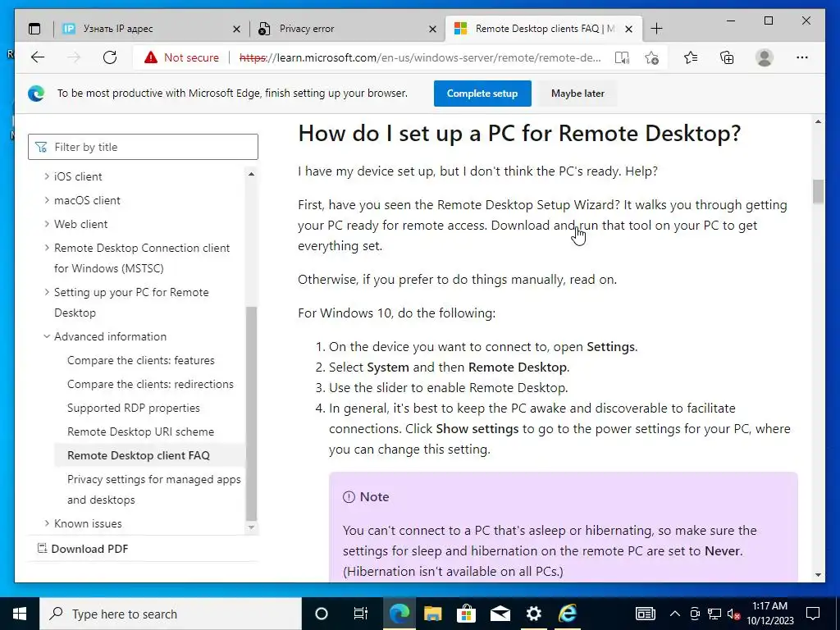Click the network tray icon
Viewport: 840px width, 630px height.
coord(714,614)
